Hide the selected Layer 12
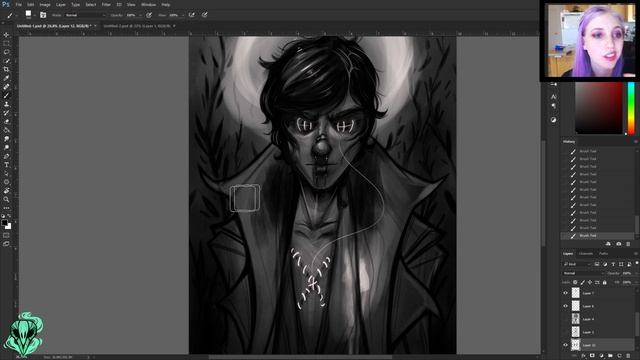The height and width of the screenshot is (360, 640). tap(565, 345)
